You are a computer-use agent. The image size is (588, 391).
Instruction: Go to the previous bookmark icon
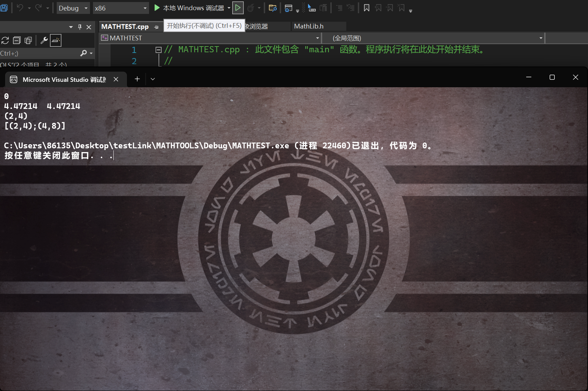point(378,8)
